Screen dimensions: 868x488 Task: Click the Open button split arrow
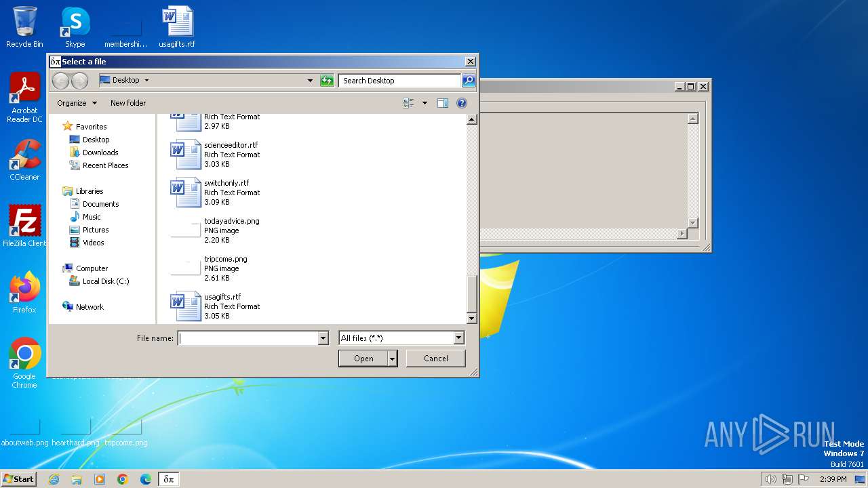(x=392, y=359)
